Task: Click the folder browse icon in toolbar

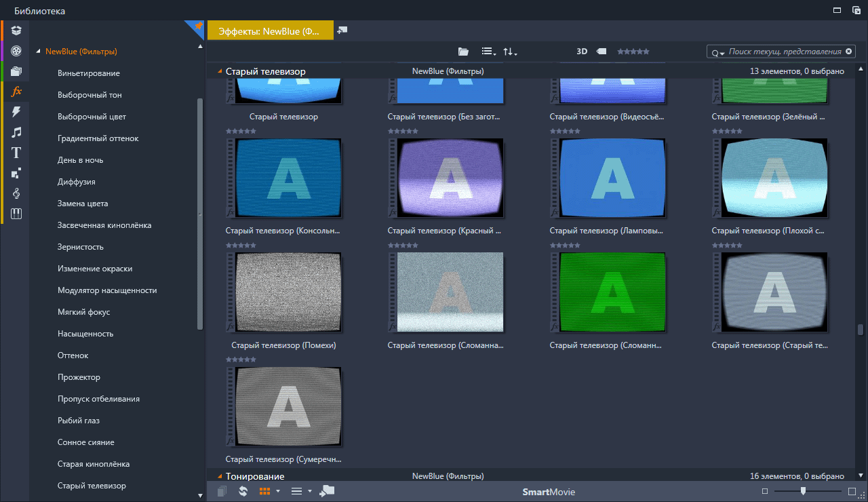Action: [x=463, y=52]
